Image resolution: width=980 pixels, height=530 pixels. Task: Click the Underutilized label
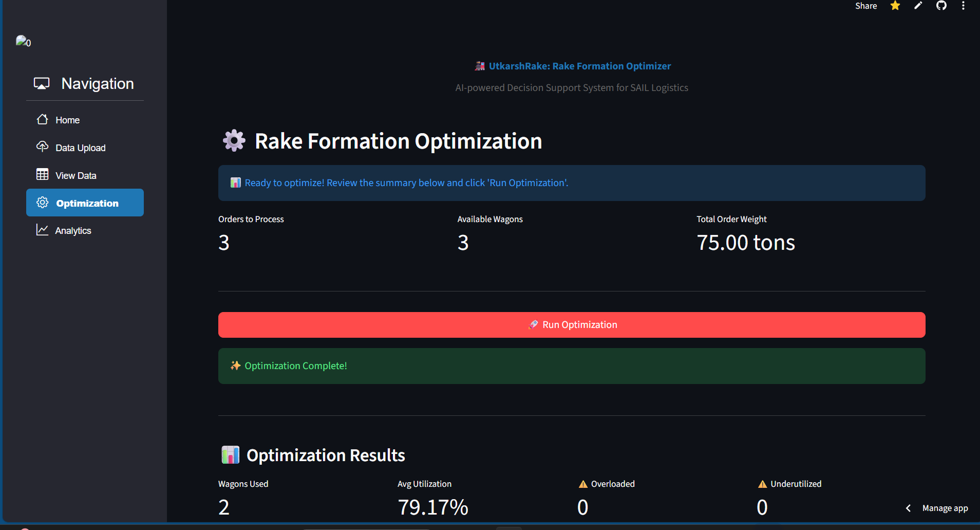[x=796, y=484]
